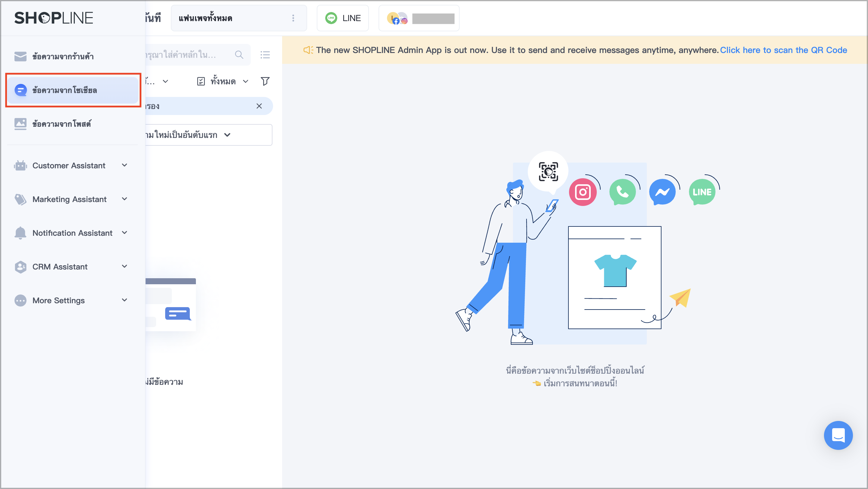868x489 pixels.
Task: Open the แฟนเพจทั้งหมด three-dot menu
Action: click(x=293, y=18)
